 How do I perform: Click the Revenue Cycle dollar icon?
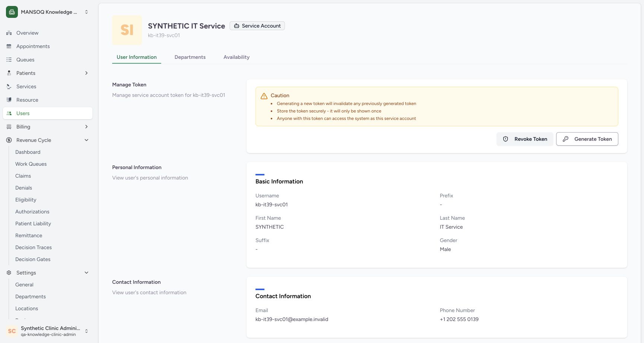(x=9, y=140)
